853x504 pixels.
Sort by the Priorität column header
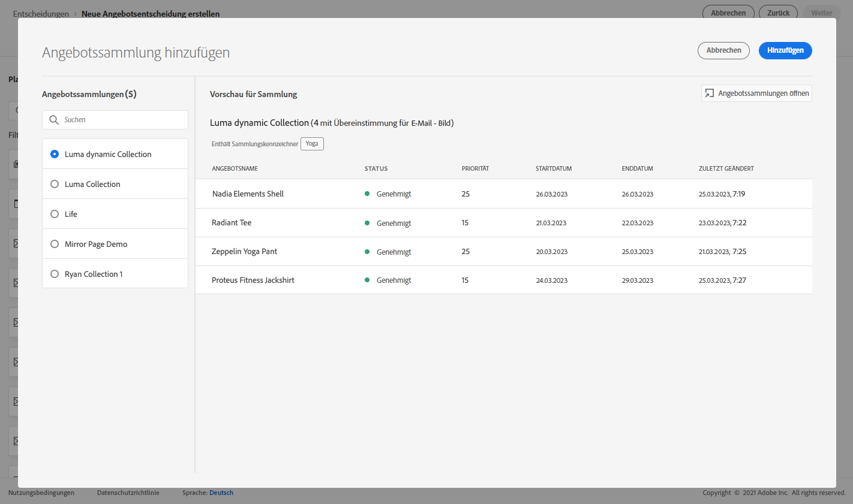[475, 168]
